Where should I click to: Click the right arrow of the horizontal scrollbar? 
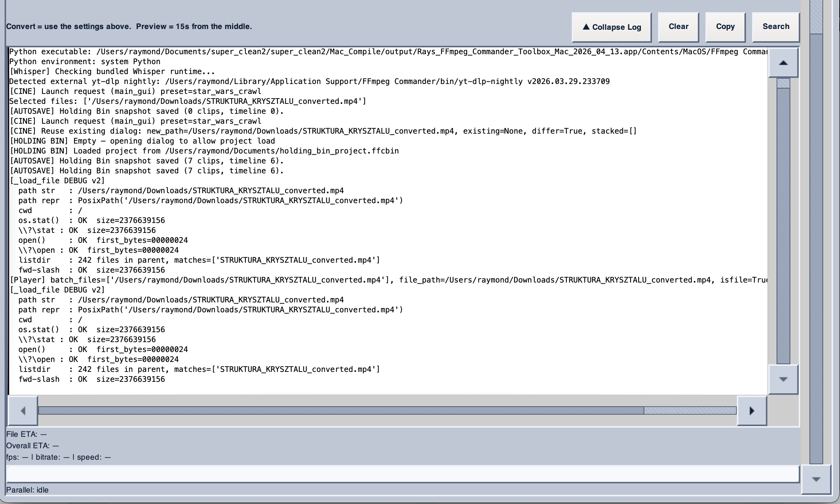pos(751,410)
